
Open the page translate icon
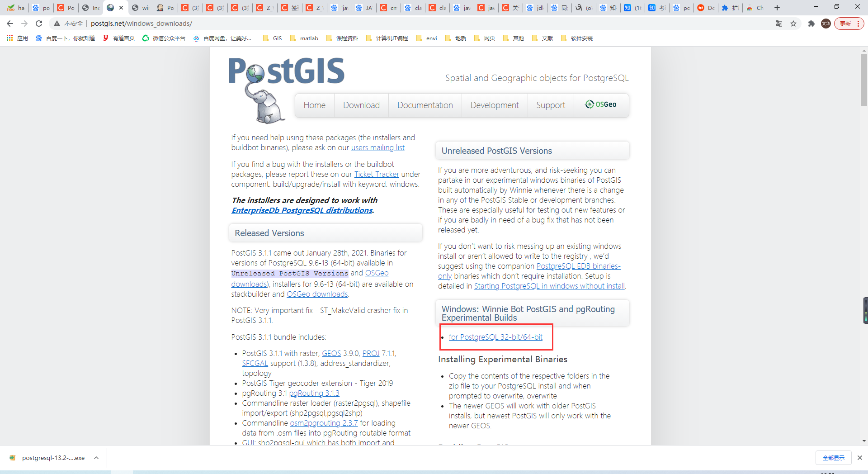pyautogui.click(x=779, y=24)
